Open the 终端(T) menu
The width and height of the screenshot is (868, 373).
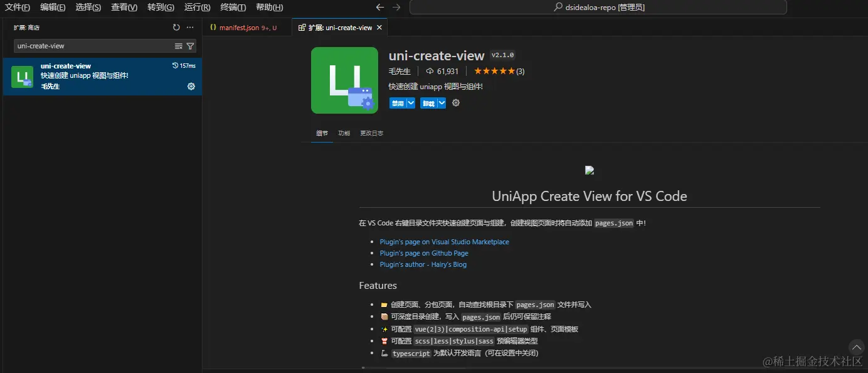tap(233, 8)
